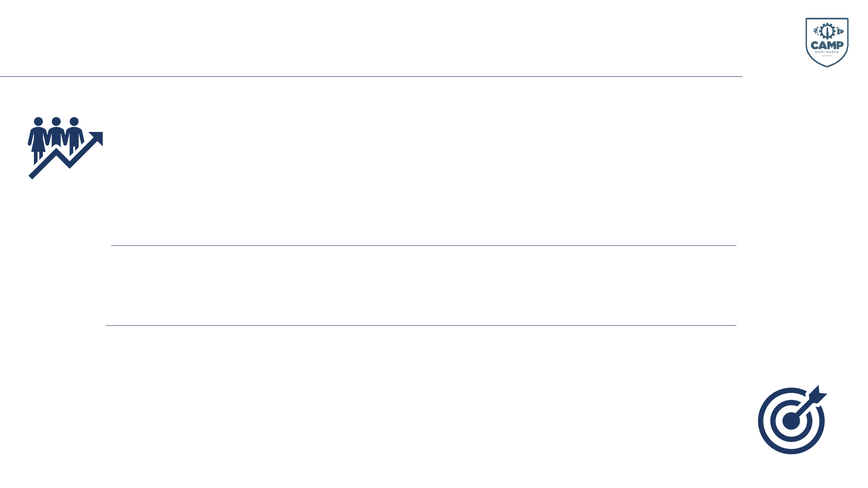Click the leaf branch beside the logo gear

pyautogui.click(x=816, y=31)
